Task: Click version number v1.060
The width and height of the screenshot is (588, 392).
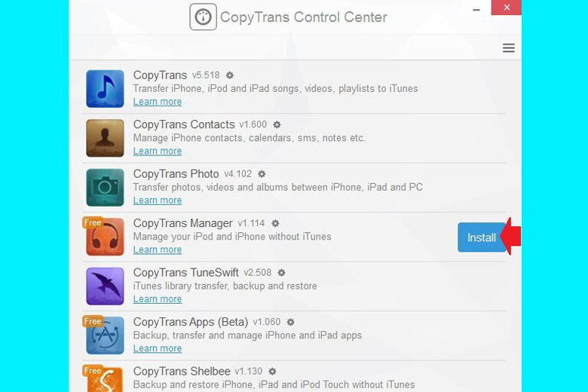Action: pyautogui.click(x=267, y=322)
